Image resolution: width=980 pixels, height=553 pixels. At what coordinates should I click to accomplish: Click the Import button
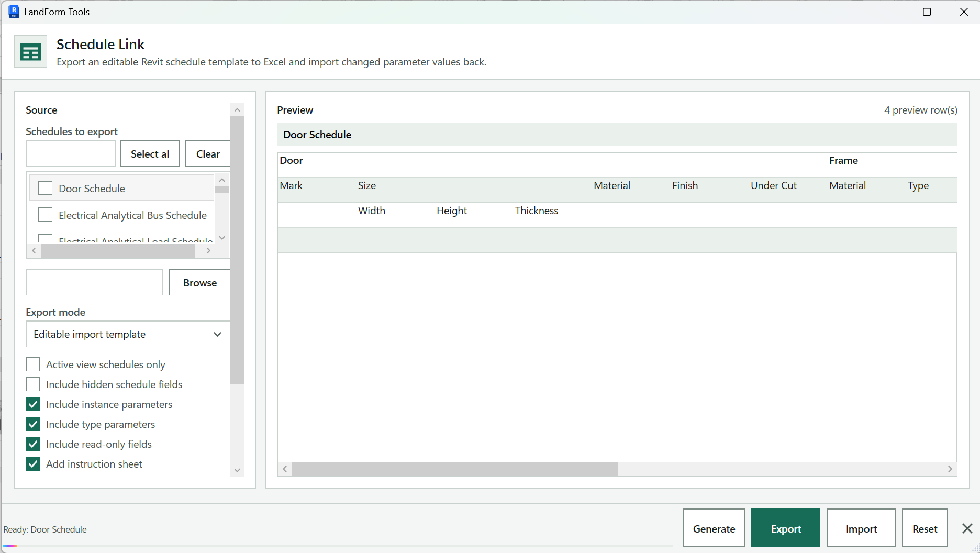(x=861, y=528)
